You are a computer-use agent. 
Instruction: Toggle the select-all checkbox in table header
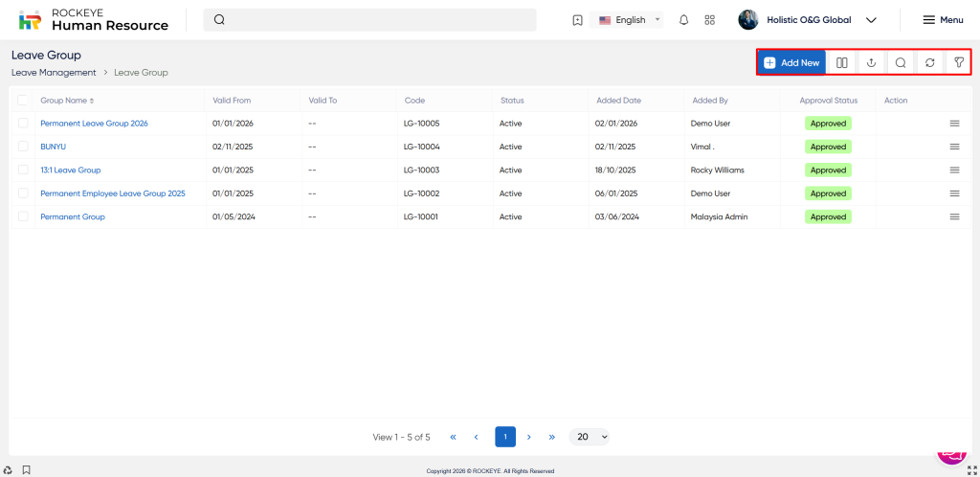(x=23, y=100)
